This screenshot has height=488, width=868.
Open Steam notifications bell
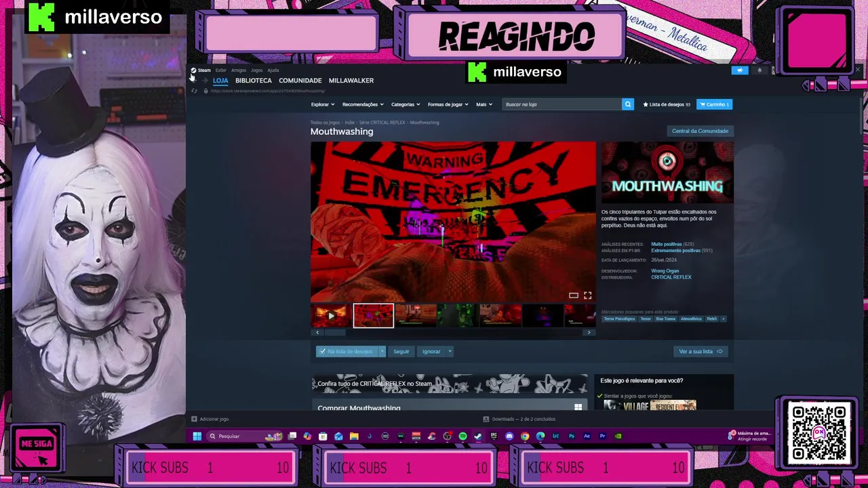759,70
